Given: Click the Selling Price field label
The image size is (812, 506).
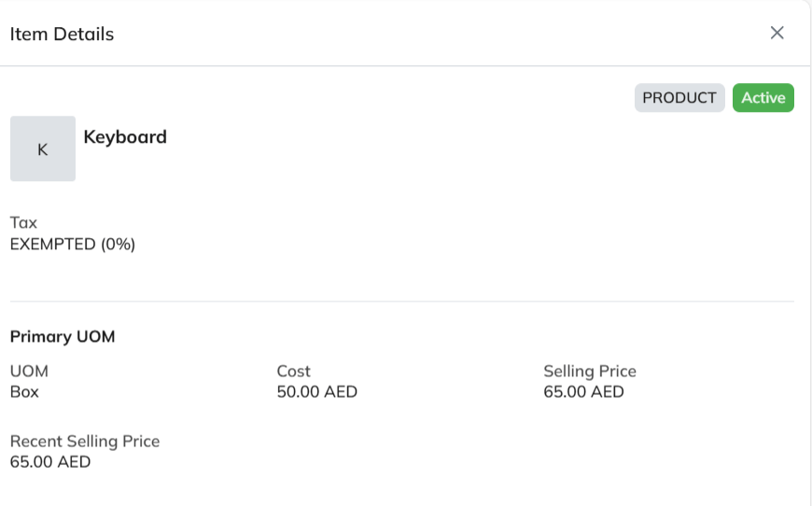Looking at the screenshot, I should pyautogui.click(x=590, y=372).
